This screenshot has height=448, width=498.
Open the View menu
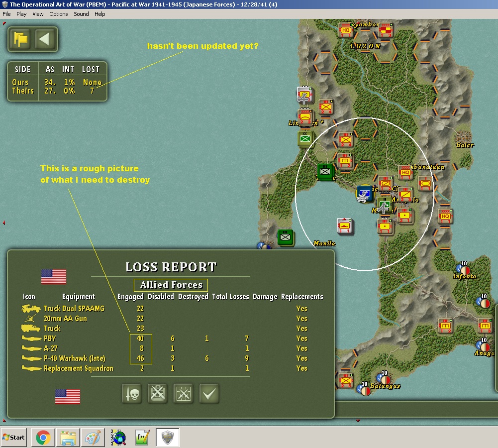pyautogui.click(x=38, y=14)
